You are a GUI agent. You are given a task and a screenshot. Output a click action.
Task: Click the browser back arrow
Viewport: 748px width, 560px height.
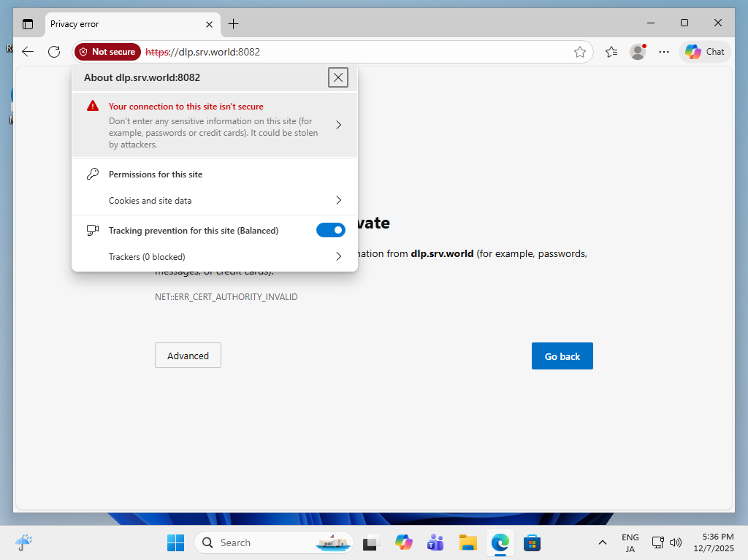28,52
